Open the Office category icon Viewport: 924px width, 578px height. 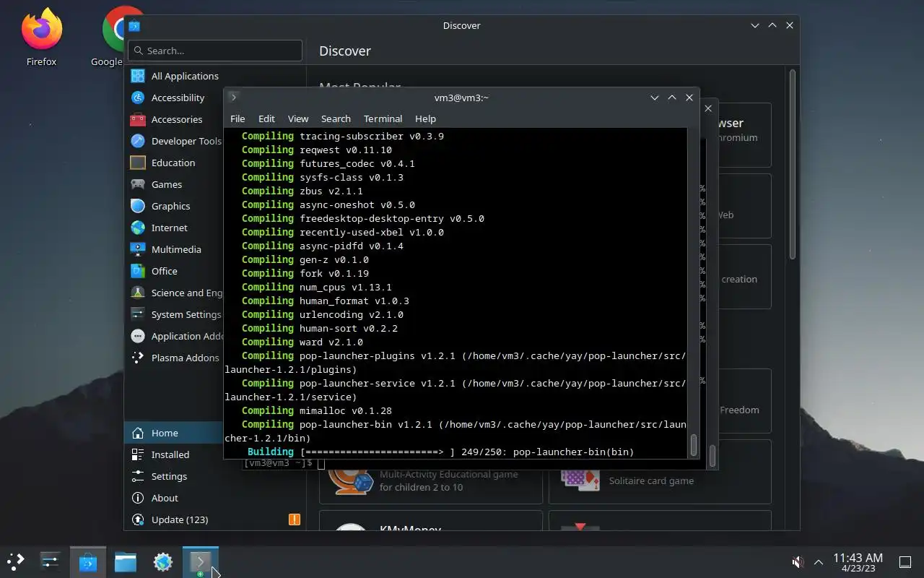pos(138,271)
